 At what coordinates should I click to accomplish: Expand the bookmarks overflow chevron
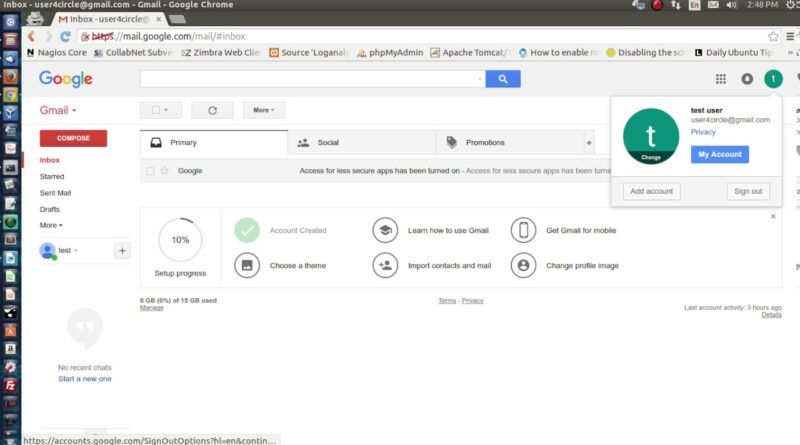point(790,53)
